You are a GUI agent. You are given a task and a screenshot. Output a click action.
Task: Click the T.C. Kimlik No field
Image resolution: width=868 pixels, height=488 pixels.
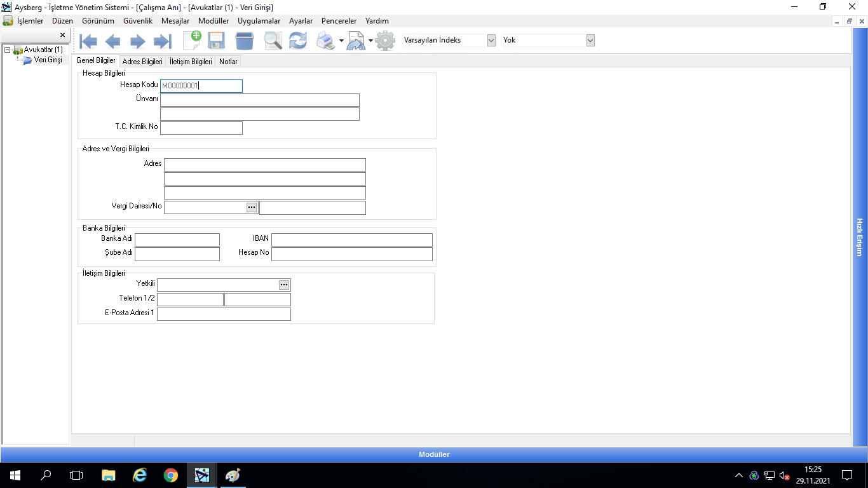click(201, 128)
